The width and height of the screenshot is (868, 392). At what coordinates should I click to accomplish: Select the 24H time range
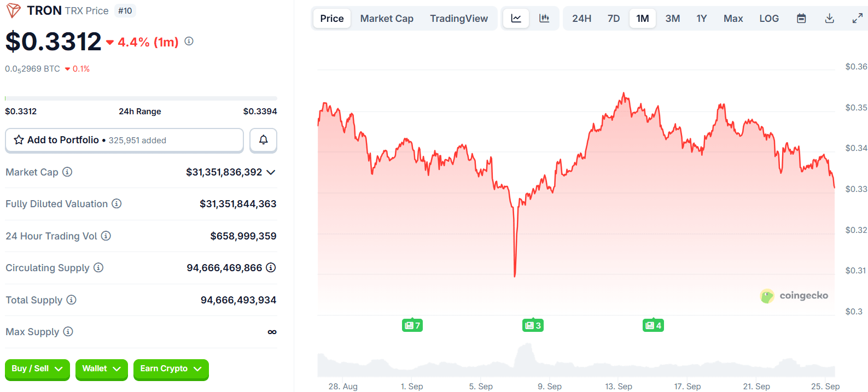[x=581, y=19]
